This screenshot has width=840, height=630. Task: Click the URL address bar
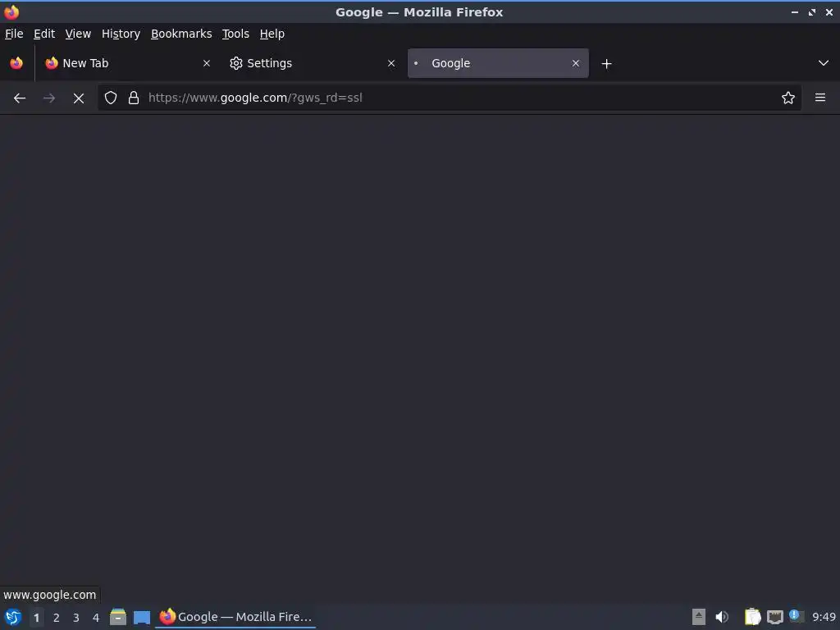tap(450, 98)
